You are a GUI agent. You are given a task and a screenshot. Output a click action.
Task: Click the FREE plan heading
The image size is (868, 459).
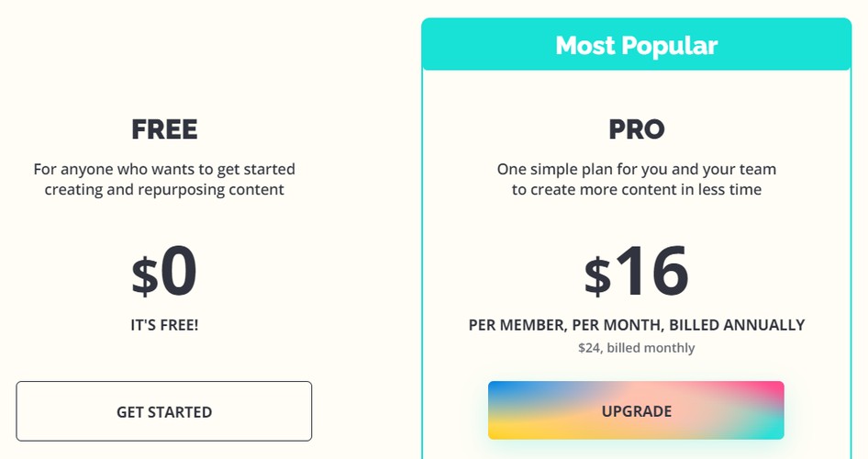[164, 129]
